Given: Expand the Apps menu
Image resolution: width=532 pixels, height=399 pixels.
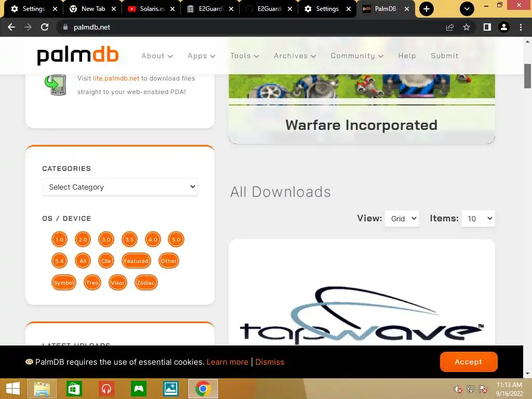Looking at the screenshot, I should pos(202,56).
